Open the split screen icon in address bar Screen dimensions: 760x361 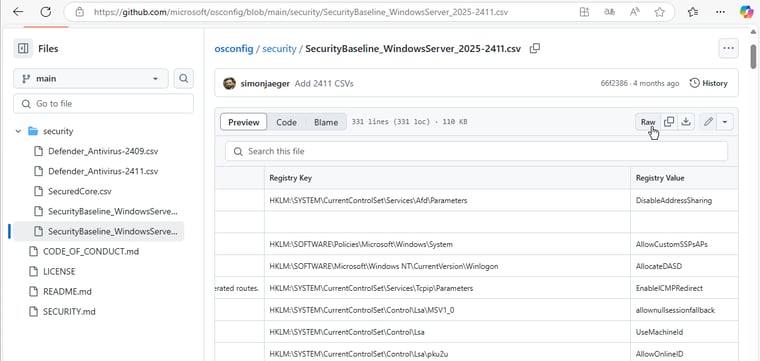click(x=585, y=12)
